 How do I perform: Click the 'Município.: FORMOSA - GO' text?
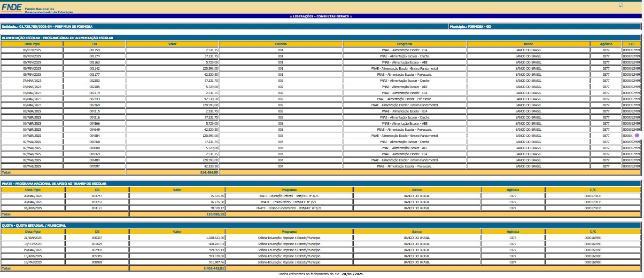click(470, 27)
